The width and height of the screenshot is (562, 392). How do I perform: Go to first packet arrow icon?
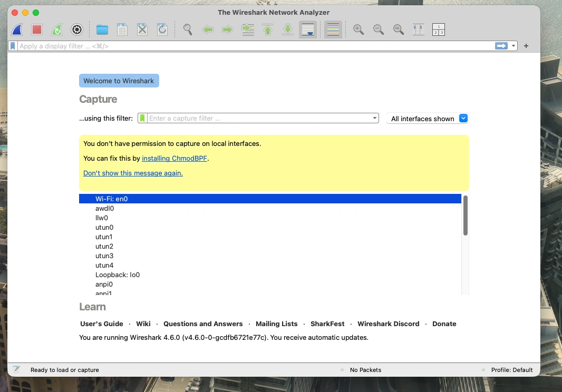coord(268,30)
